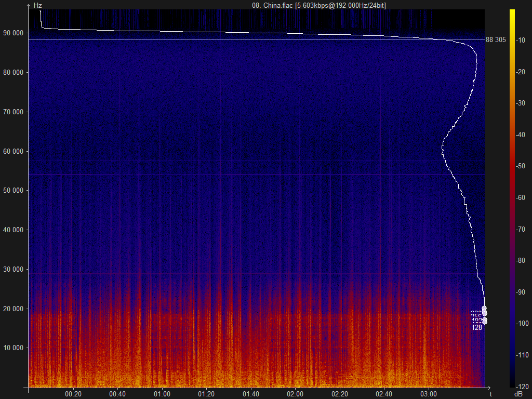Click the -120 dB scale value

pos(522,387)
